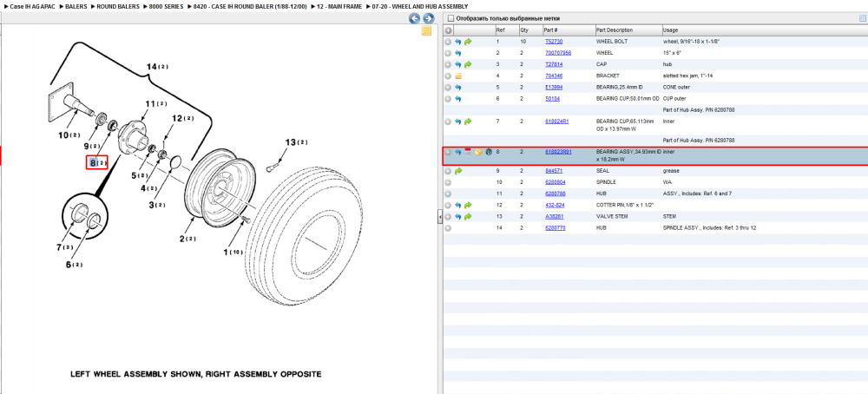Click the blue arrow icon in CAP row
Screen dimensions: 868x394
tap(458, 64)
